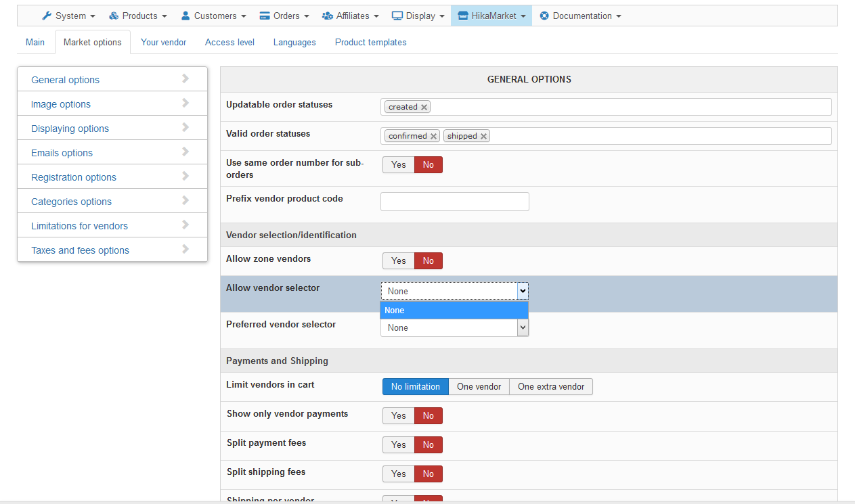Choose 'None' from the open dropdown list
Screen dimensions: 855x504
pos(454,311)
